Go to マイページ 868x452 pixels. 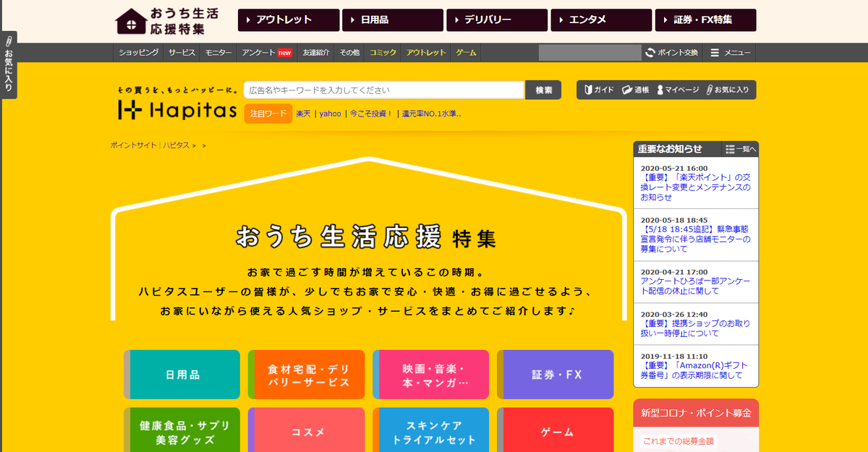pyautogui.click(x=678, y=90)
